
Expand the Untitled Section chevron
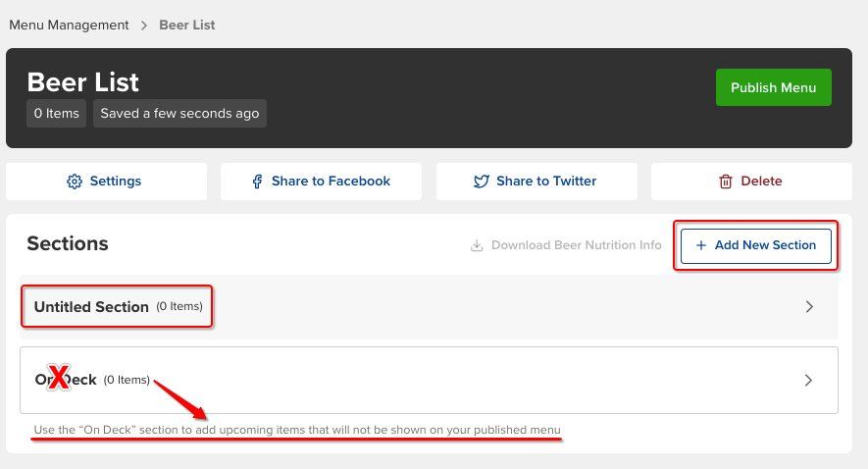[x=809, y=307]
